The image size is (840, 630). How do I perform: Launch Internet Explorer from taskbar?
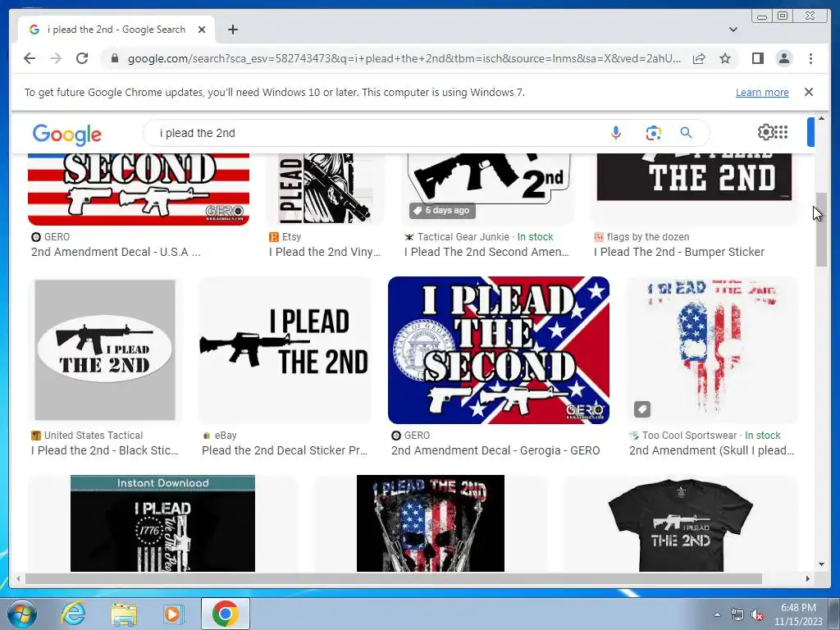coord(73,614)
